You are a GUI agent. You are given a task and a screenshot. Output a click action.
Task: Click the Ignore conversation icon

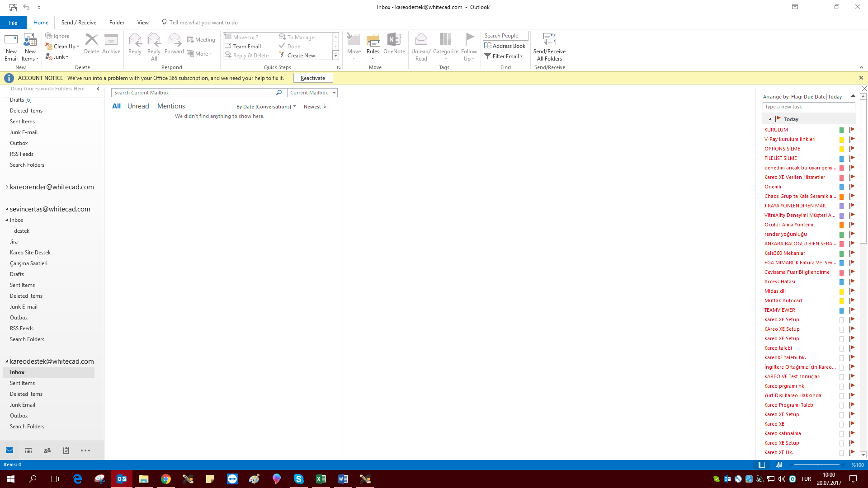57,36
